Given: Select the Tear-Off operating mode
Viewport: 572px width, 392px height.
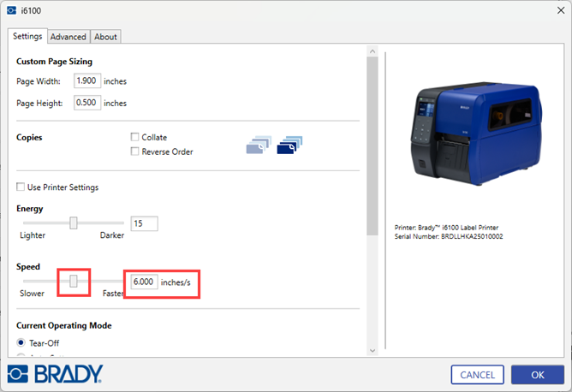Looking at the screenshot, I should tap(21, 343).
